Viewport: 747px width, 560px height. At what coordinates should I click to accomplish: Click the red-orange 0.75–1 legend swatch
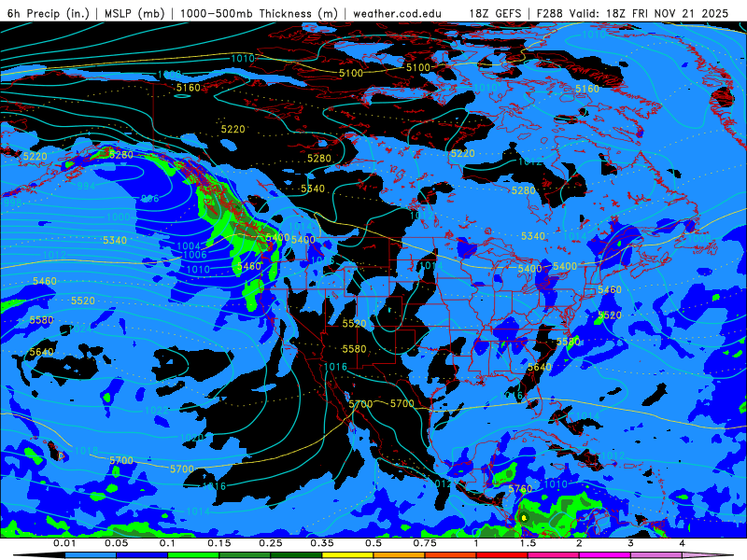pos(451,555)
